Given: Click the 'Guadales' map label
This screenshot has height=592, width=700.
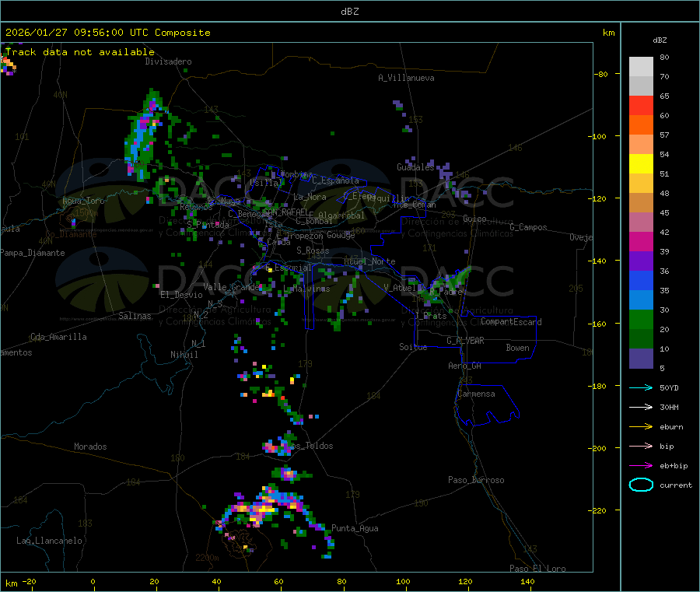Looking at the screenshot, I should coord(415,167).
